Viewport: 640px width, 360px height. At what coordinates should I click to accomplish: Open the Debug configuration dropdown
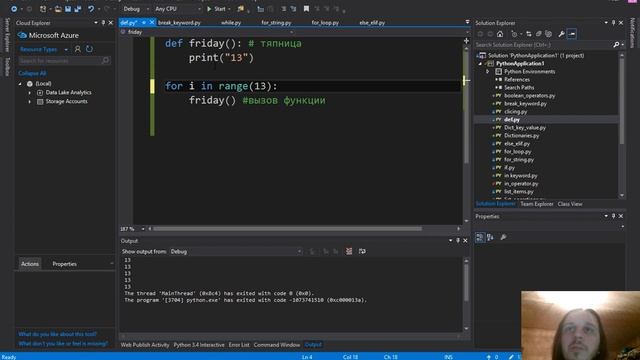click(136, 9)
